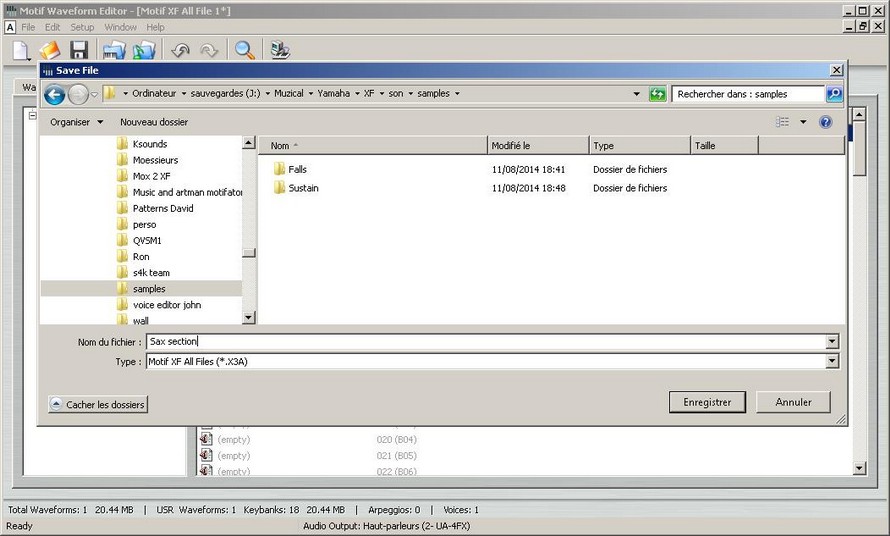The width and height of the screenshot is (890, 536).
Task: Click the green refresh icon in address bar
Action: [657, 94]
